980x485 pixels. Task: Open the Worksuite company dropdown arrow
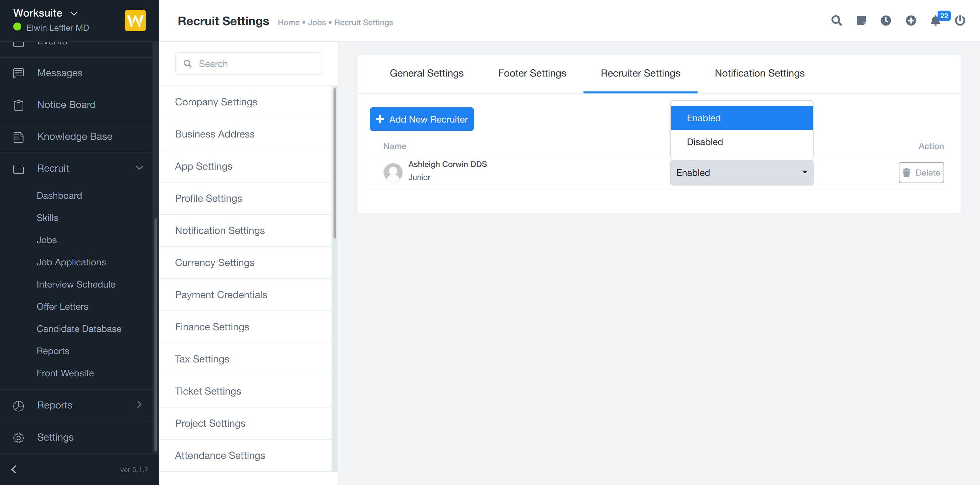tap(74, 13)
